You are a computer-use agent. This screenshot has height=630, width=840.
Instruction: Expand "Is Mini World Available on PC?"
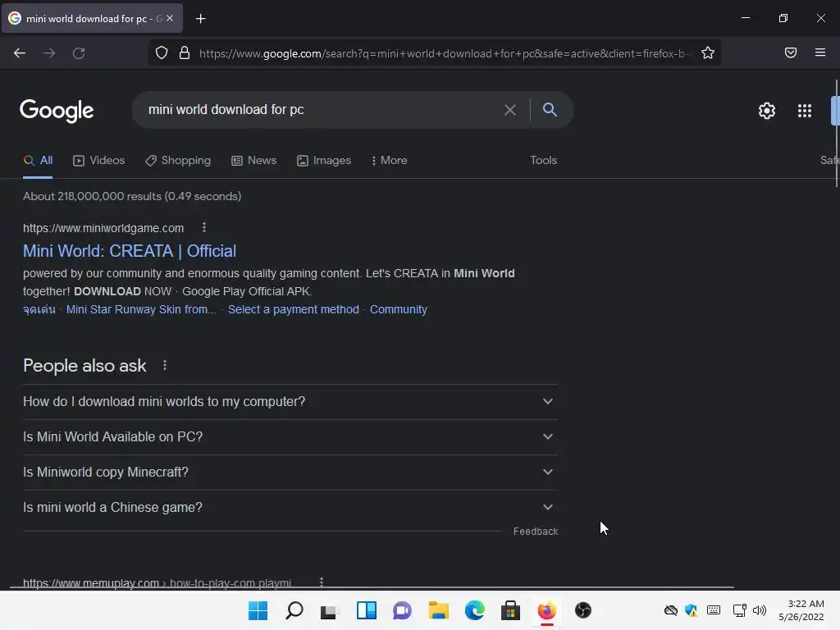[x=290, y=437]
